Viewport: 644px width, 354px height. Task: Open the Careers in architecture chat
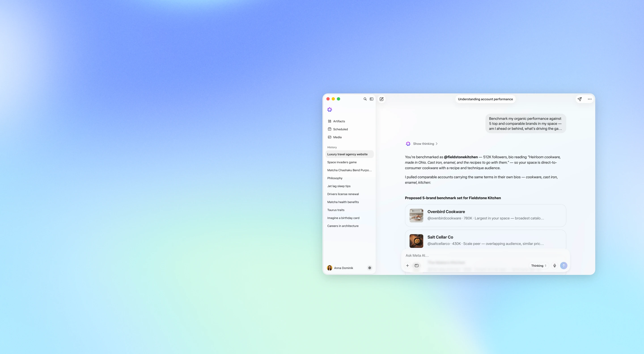[x=350, y=226]
